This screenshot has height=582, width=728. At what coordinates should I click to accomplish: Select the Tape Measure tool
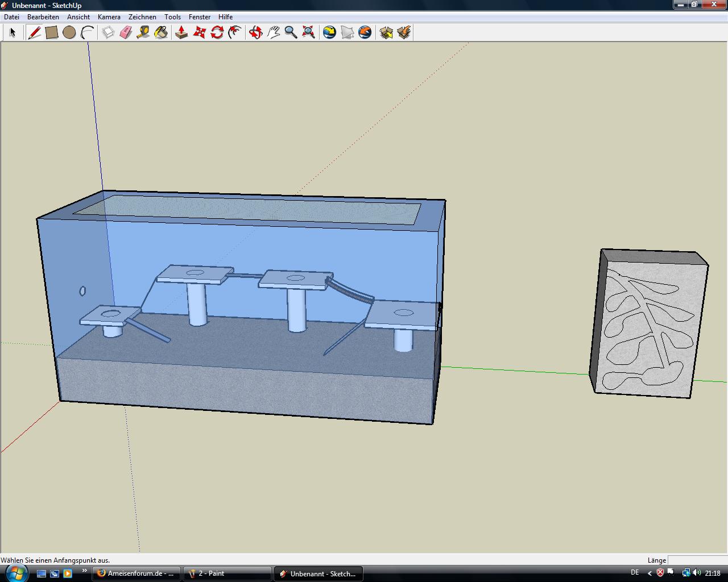pos(143,32)
